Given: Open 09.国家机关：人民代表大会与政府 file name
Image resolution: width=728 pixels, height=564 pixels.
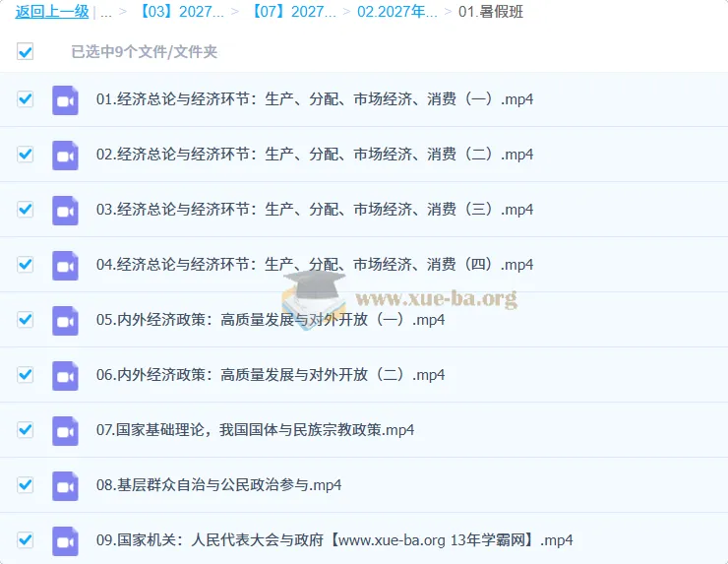Looking at the screenshot, I should [x=334, y=540].
